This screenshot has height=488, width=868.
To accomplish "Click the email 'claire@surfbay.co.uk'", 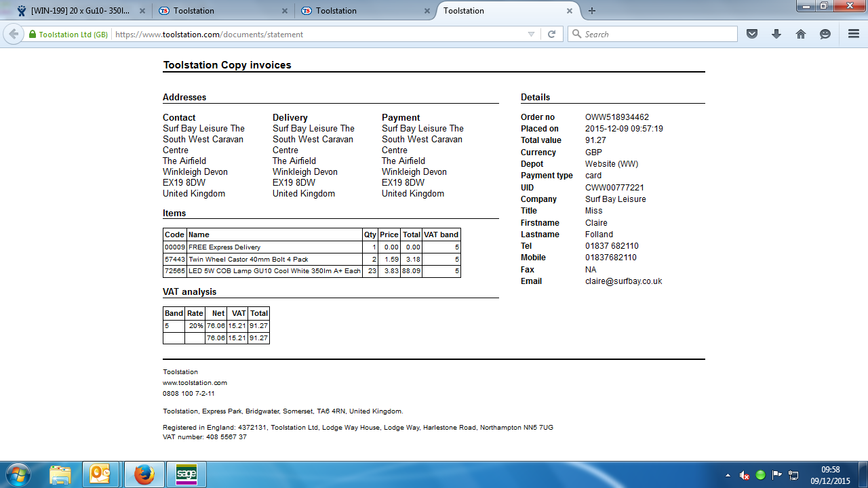I will point(624,281).
